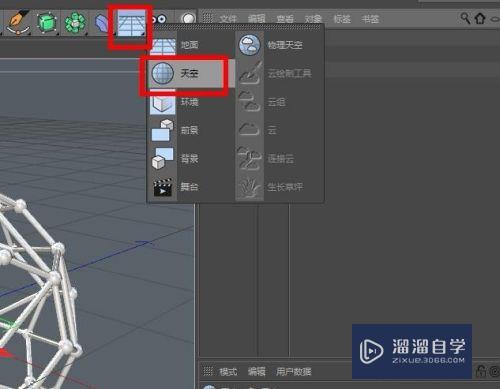Select the spline Pen tool icon
The width and height of the screenshot is (500, 389).
[18, 22]
